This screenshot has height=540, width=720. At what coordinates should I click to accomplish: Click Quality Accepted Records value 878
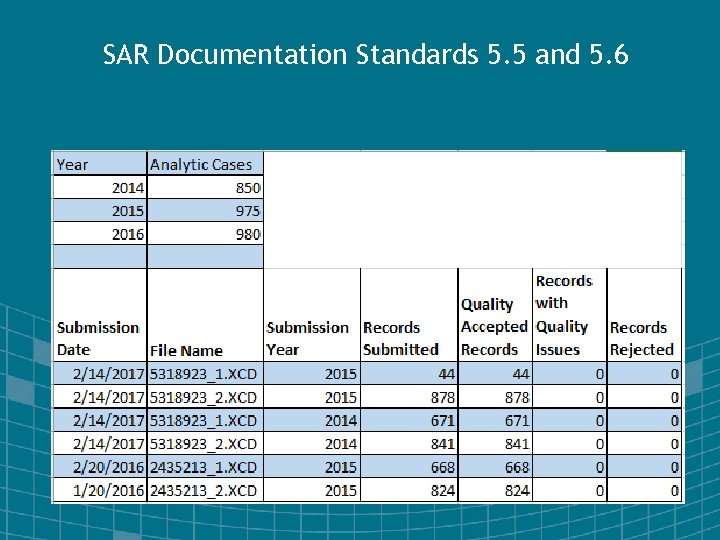pyautogui.click(x=495, y=397)
